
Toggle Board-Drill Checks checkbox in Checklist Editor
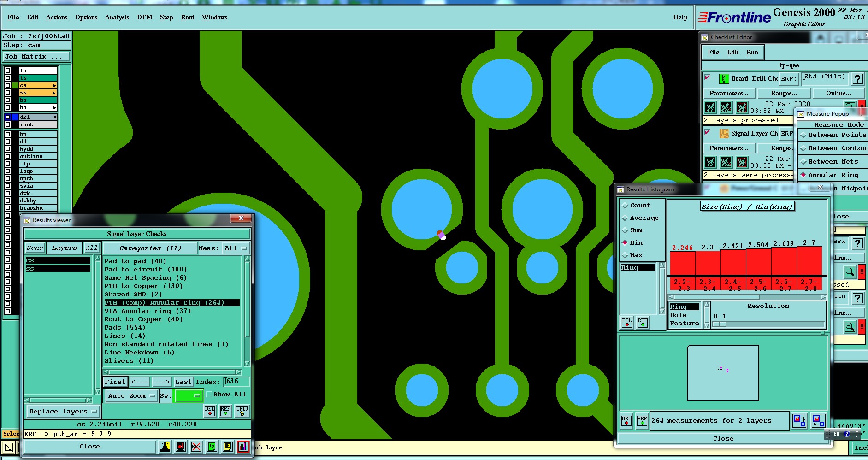(708, 77)
